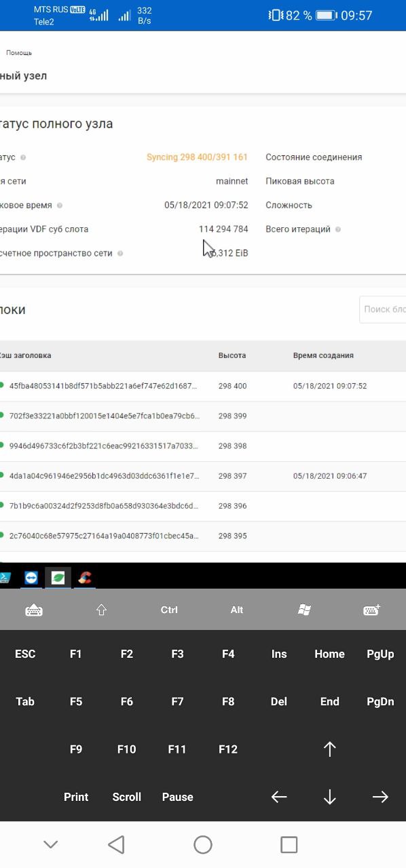
Task: Open block row with hash 702f3e33221a0bbf...
Action: [203, 416]
